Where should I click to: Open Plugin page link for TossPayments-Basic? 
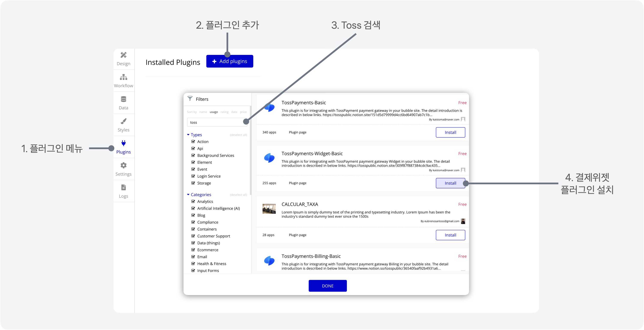tap(298, 132)
